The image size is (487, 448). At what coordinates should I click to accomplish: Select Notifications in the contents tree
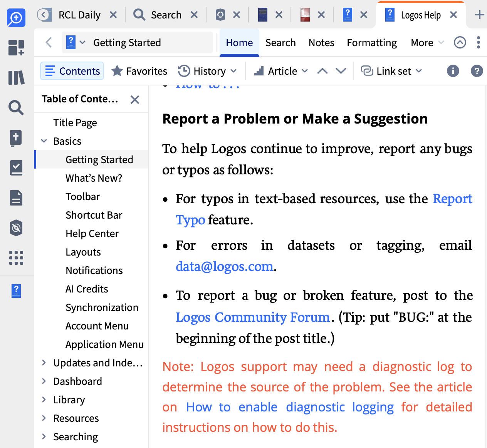[94, 271]
